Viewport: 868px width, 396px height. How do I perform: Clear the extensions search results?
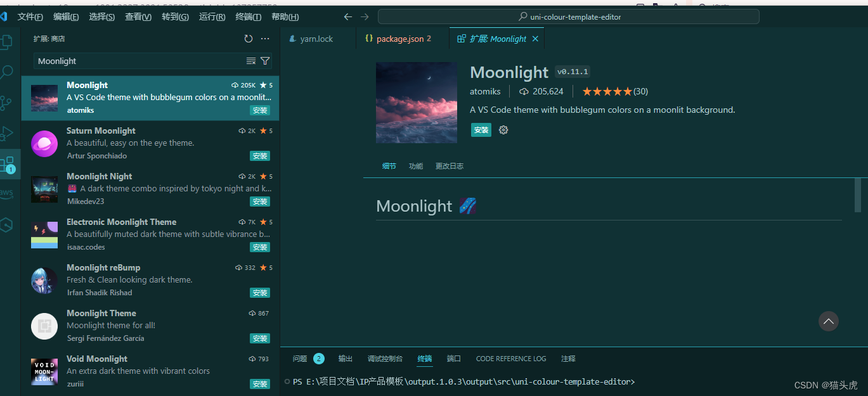(x=252, y=61)
